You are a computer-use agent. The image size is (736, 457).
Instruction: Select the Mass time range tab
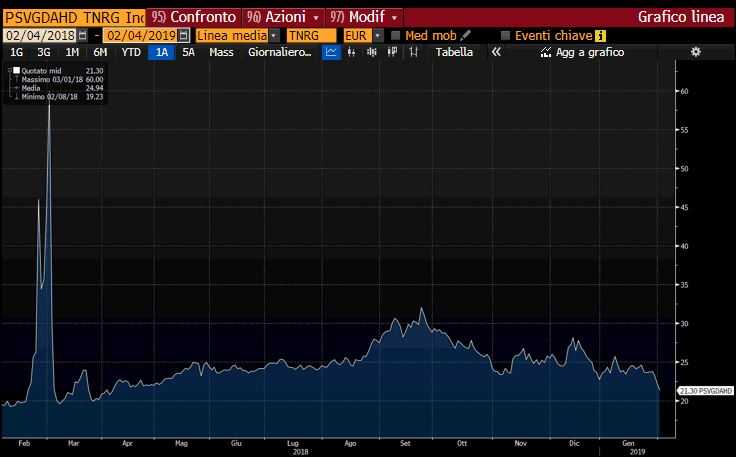coord(221,52)
